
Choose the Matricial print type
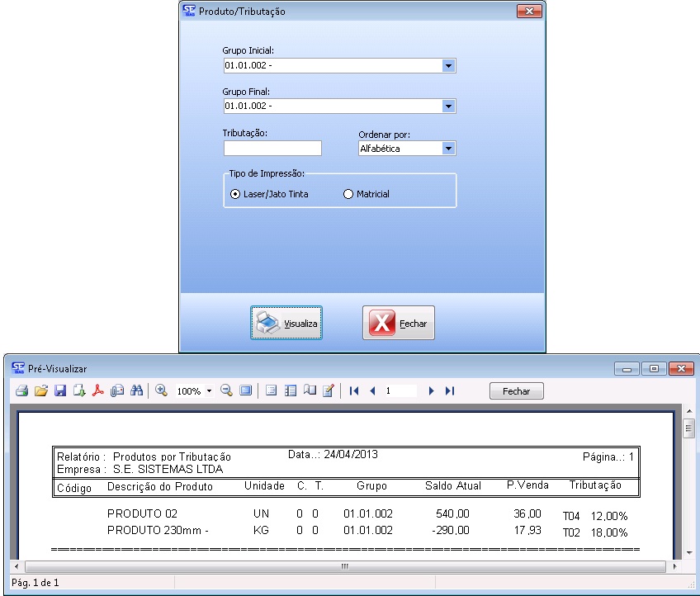coord(348,194)
